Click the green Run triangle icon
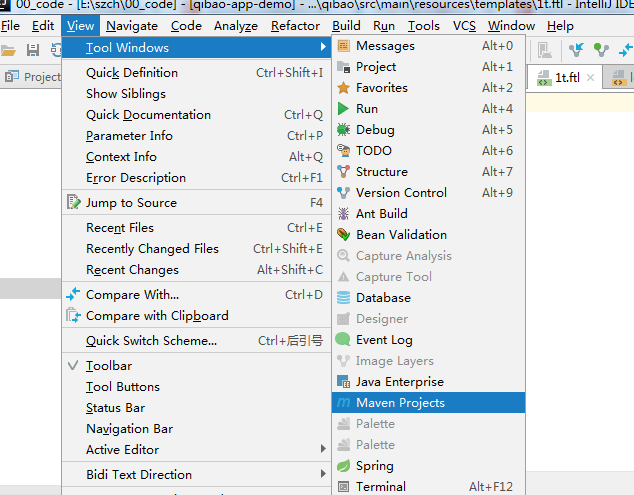The width and height of the screenshot is (634, 495). [x=343, y=109]
